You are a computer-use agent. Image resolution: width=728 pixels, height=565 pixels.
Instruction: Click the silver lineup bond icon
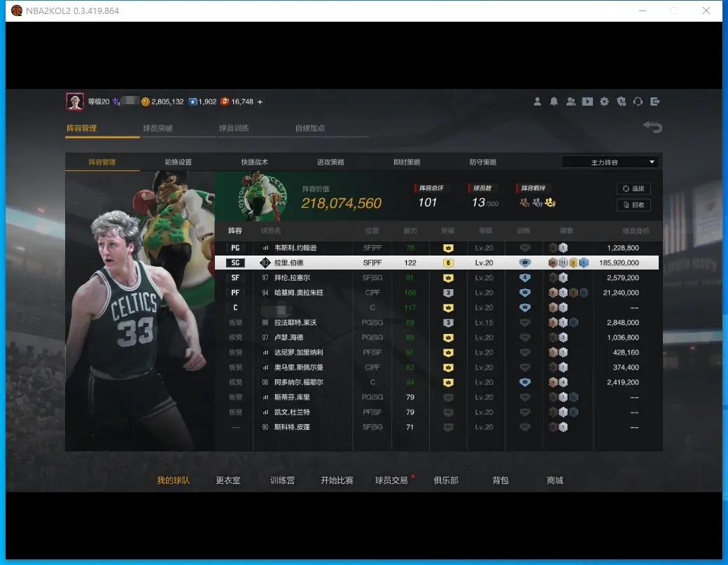[x=537, y=202]
